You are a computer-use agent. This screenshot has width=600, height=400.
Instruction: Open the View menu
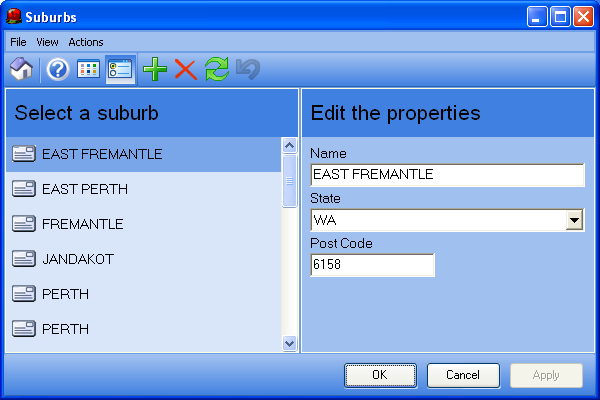pyautogui.click(x=47, y=42)
